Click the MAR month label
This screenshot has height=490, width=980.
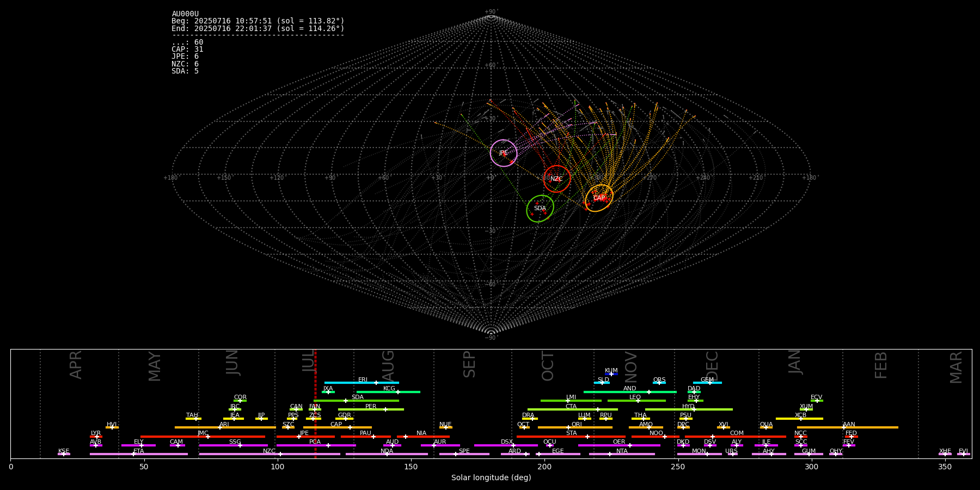(x=956, y=367)
